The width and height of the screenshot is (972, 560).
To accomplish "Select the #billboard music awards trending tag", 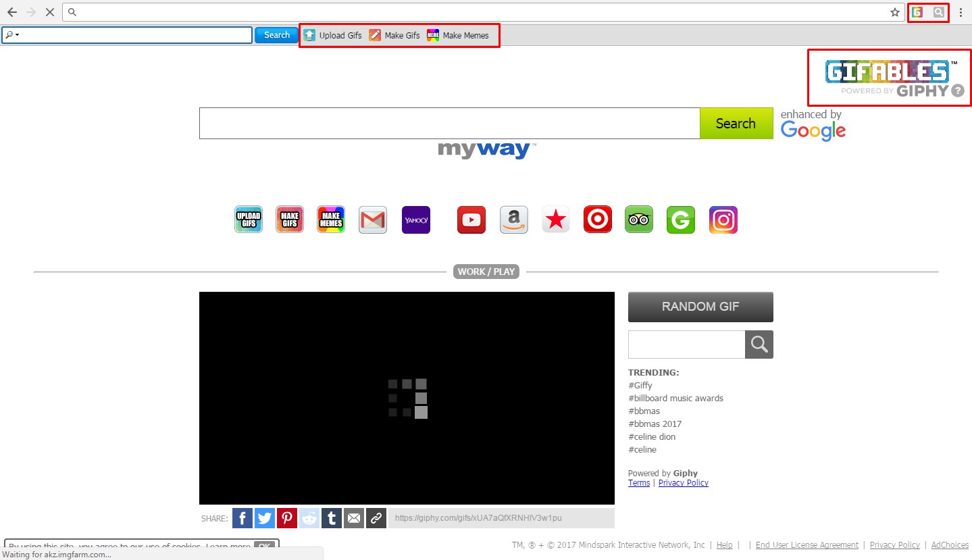I will (675, 398).
